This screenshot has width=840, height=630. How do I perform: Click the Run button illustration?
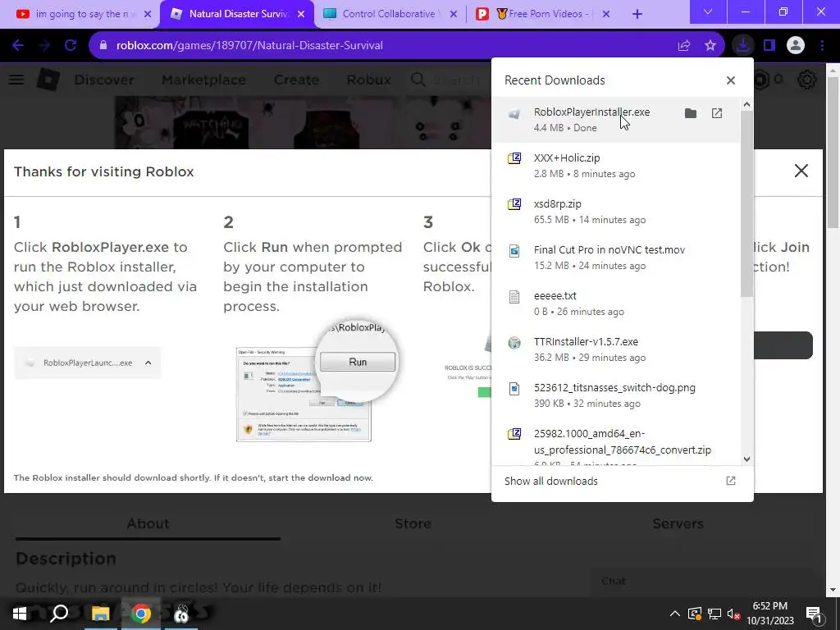coord(358,362)
